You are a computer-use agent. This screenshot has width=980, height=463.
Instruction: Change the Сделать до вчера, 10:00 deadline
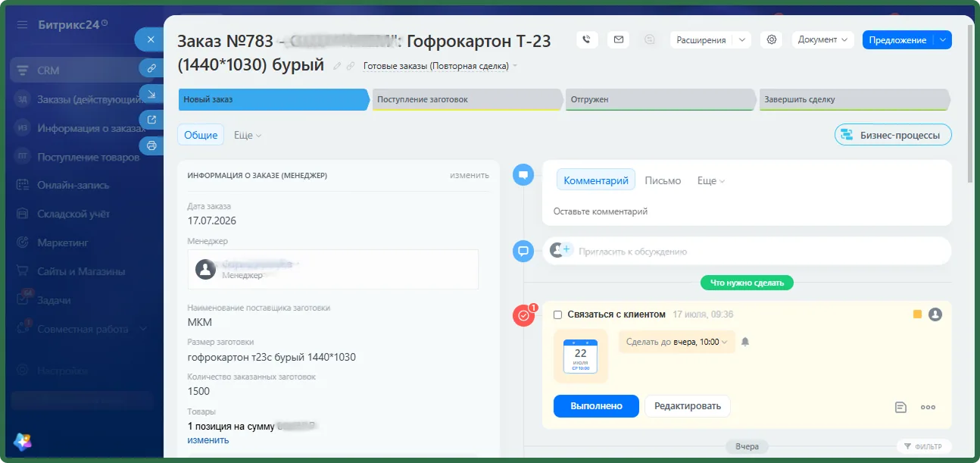(x=677, y=342)
